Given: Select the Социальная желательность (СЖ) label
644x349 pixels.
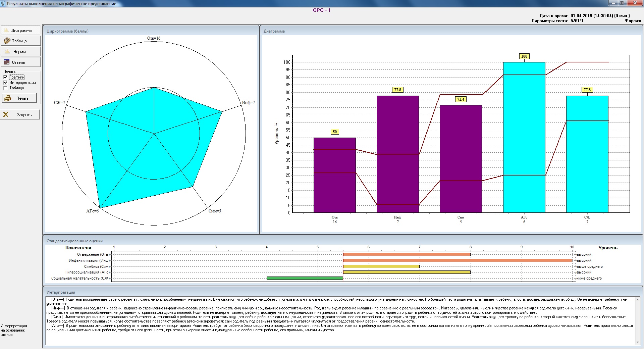Looking at the screenshot, I should click(x=80, y=278).
